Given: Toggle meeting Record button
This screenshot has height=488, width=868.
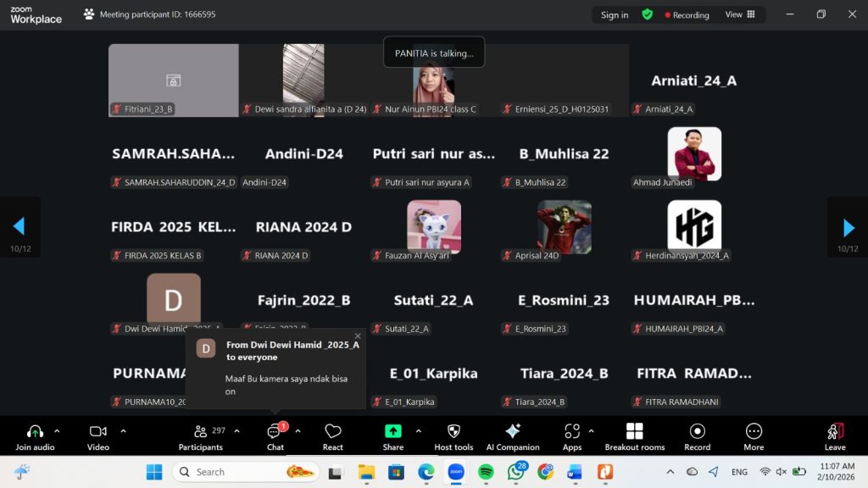Looking at the screenshot, I should click(x=697, y=435).
